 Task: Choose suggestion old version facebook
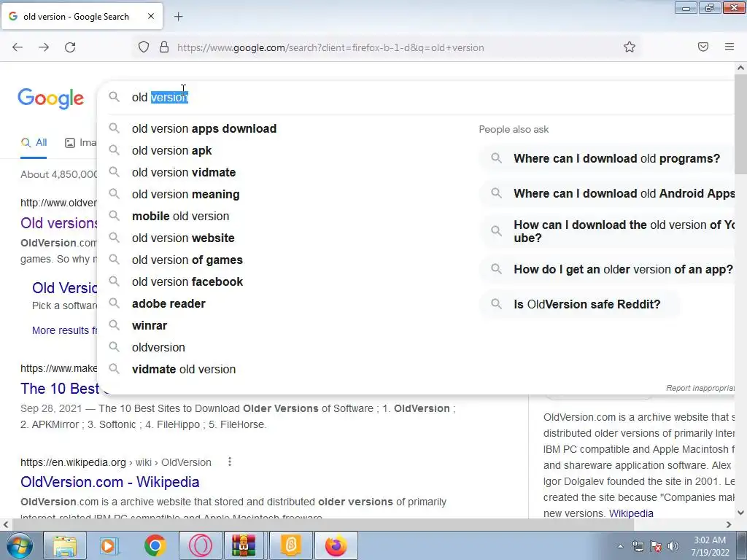pyautogui.click(x=187, y=282)
